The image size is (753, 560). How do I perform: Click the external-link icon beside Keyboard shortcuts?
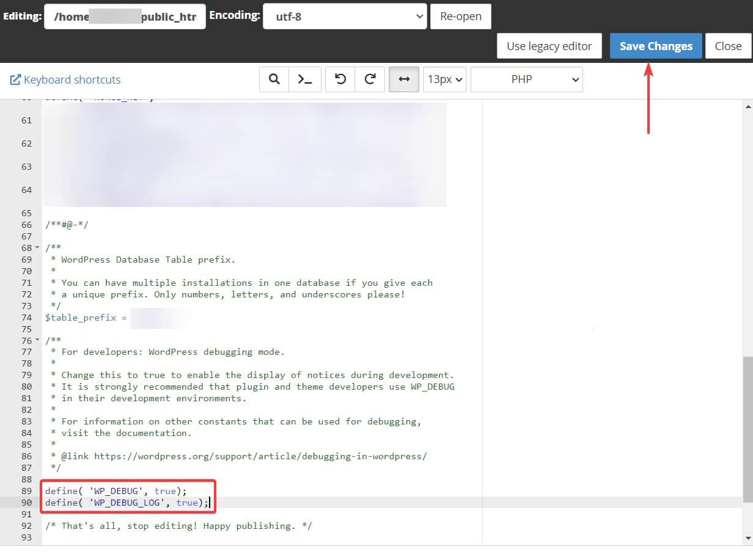click(x=15, y=79)
